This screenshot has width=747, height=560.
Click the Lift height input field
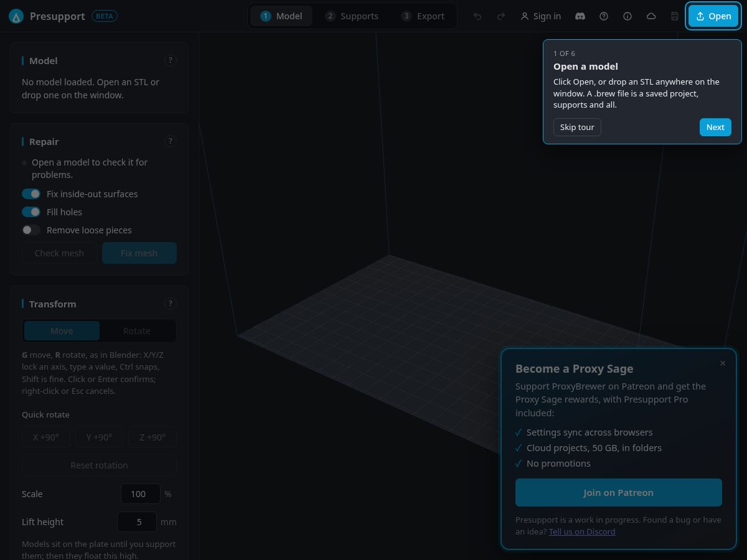pos(137,522)
